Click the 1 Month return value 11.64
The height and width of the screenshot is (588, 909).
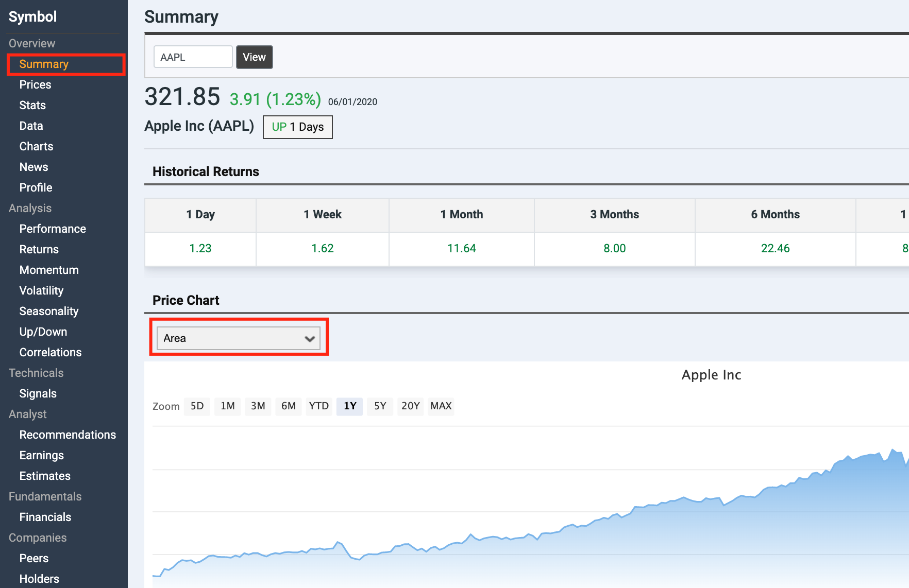click(x=462, y=249)
